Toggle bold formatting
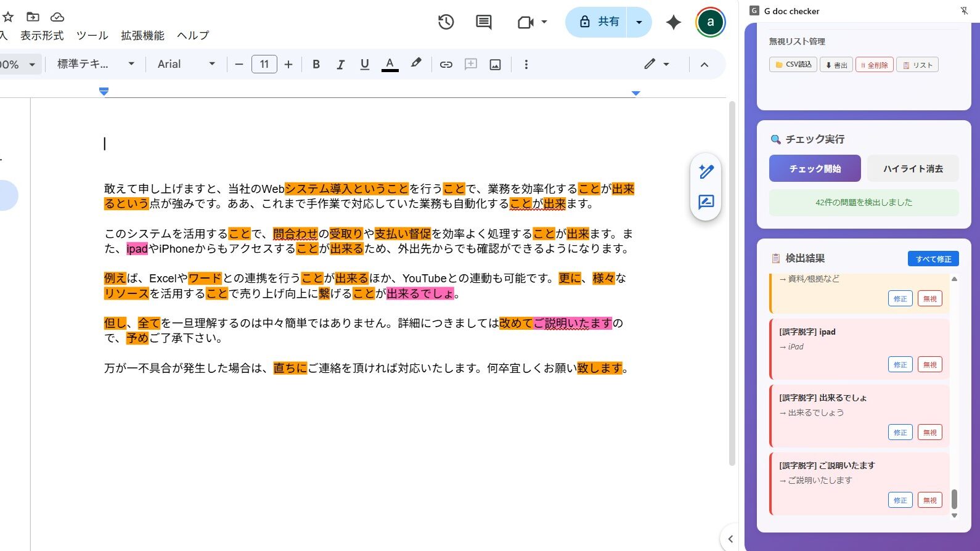Image resolution: width=980 pixels, height=551 pixels. (316, 64)
